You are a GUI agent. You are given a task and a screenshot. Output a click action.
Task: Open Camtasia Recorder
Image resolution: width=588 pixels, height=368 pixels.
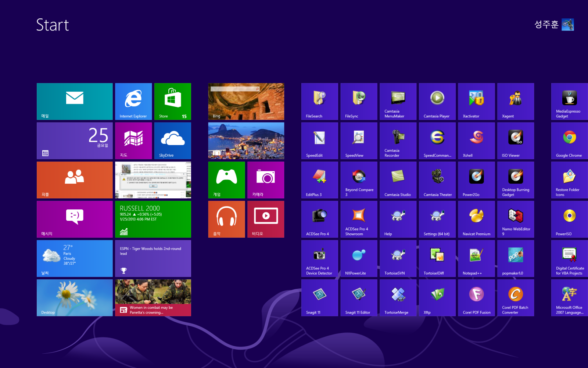[x=398, y=141]
